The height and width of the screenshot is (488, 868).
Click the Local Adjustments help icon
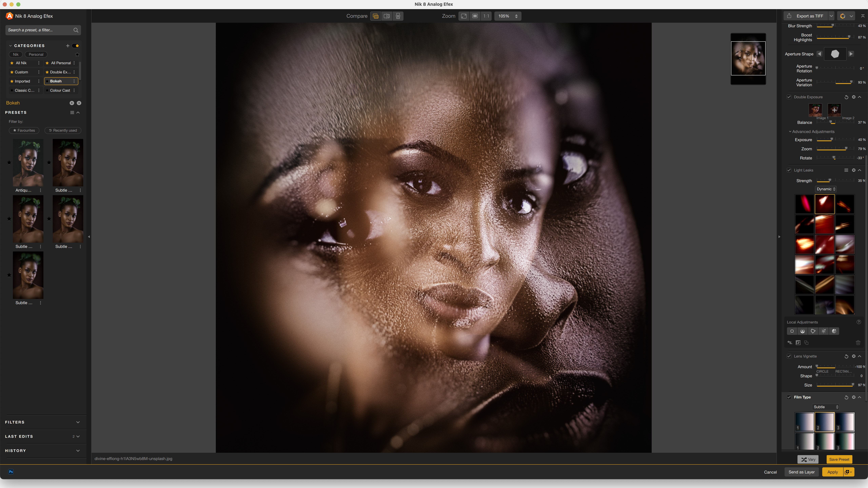tap(859, 322)
